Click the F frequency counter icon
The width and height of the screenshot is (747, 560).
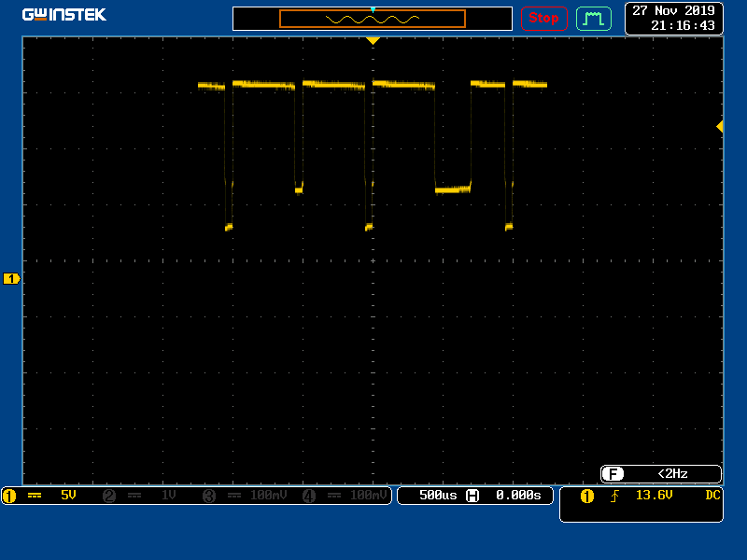(x=613, y=474)
